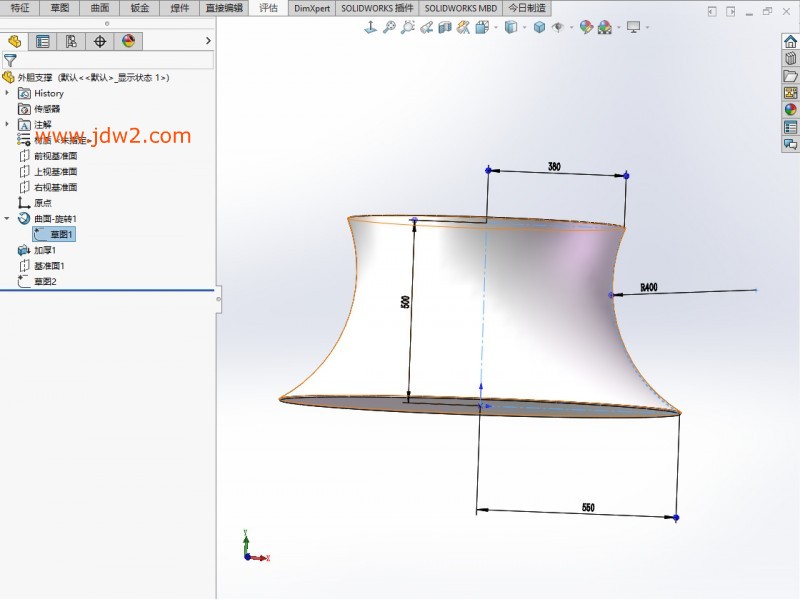The image size is (800, 599).
Task: Select 草图2 in the feature tree
Action: point(45,281)
